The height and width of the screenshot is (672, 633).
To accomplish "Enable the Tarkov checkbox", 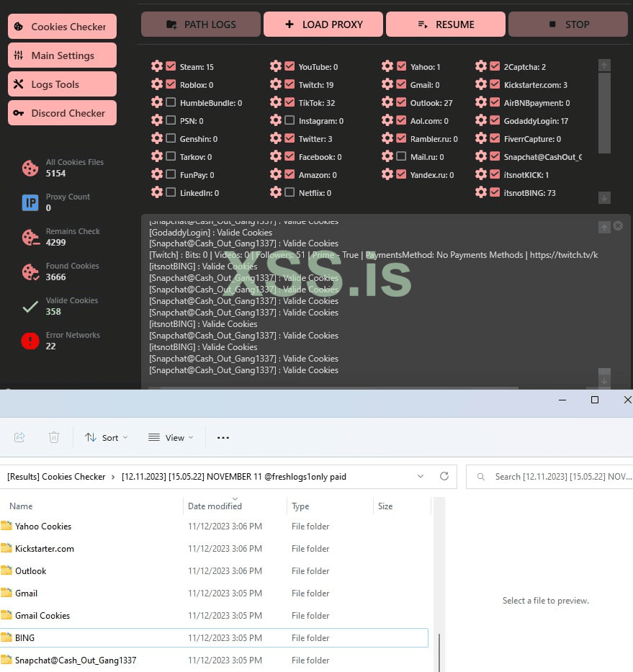I will tap(171, 156).
